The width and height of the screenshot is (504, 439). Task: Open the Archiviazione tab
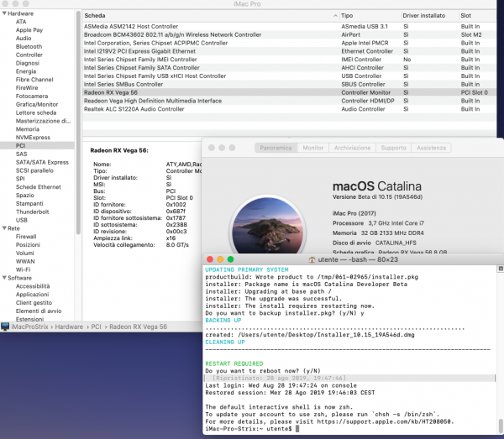(352, 147)
